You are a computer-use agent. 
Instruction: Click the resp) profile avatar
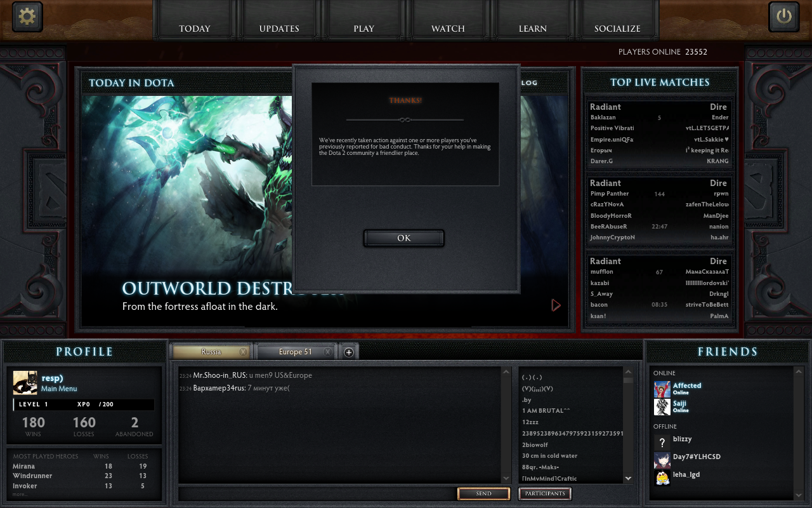click(25, 383)
